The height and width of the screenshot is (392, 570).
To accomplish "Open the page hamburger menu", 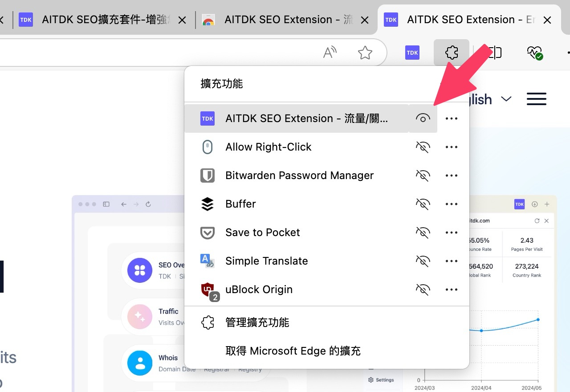I will [x=536, y=99].
